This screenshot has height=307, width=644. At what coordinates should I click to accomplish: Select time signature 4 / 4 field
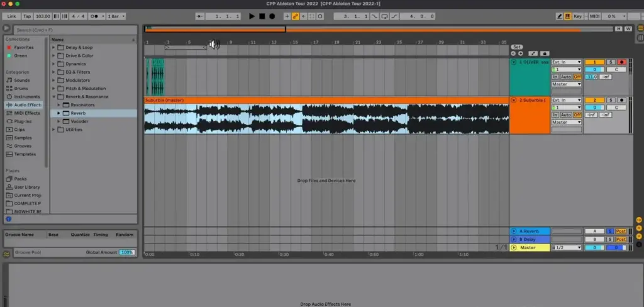[x=78, y=16]
